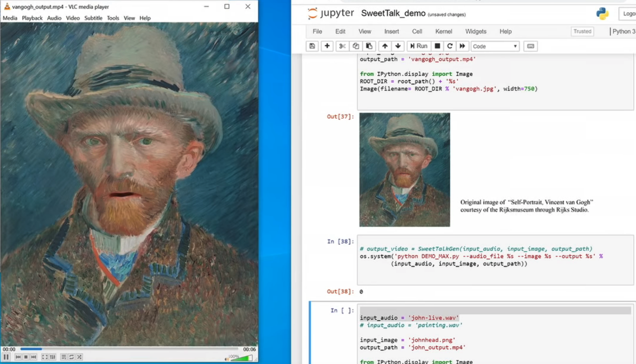Open the Jupyter command palette keyboard icon
Image resolution: width=636 pixels, height=364 pixels.
tap(531, 46)
